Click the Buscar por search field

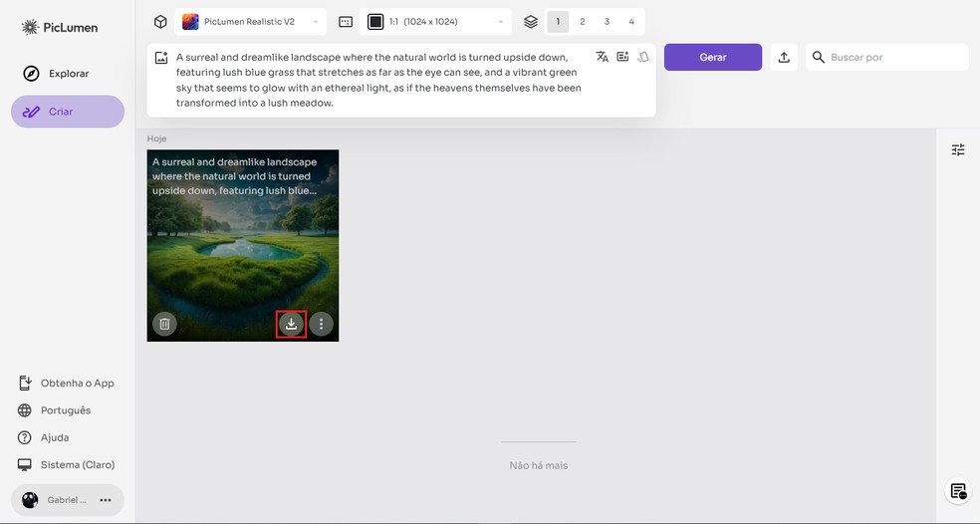(x=887, y=57)
